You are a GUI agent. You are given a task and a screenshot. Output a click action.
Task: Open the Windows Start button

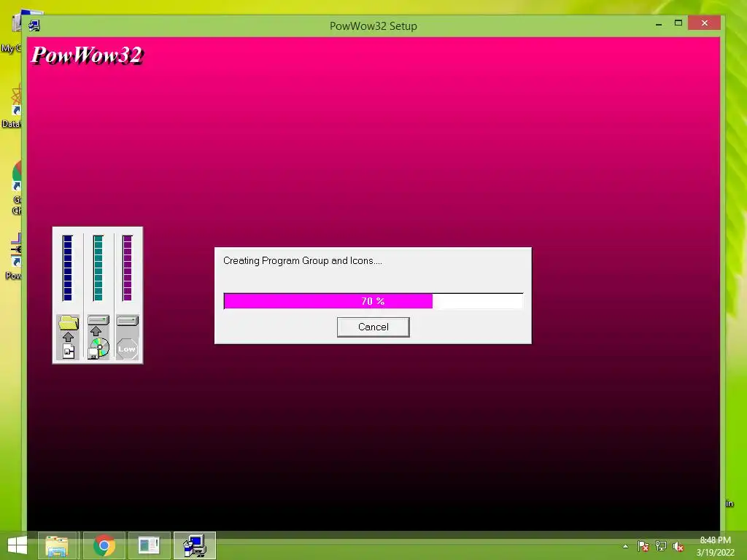[18, 545]
